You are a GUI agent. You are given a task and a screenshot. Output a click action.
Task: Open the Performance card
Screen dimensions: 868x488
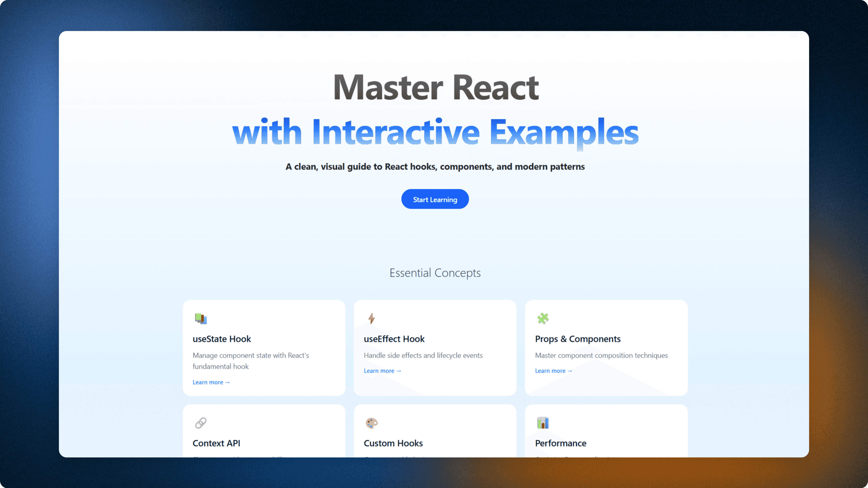(x=606, y=434)
